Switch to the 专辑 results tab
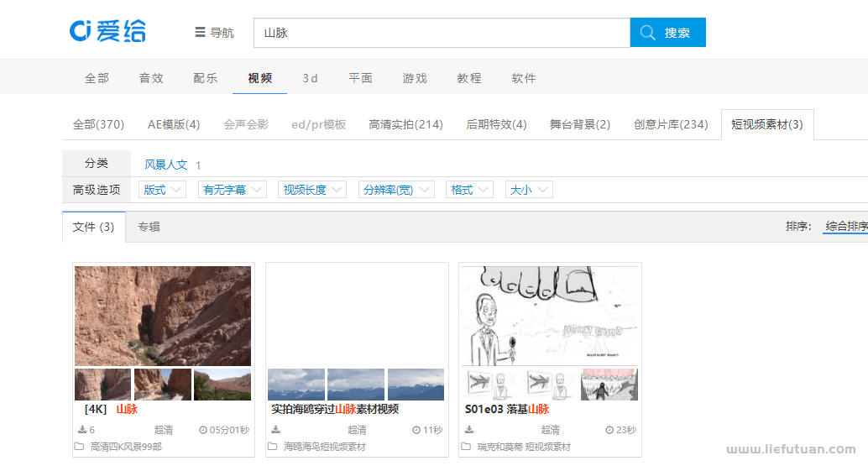 (149, 227)
